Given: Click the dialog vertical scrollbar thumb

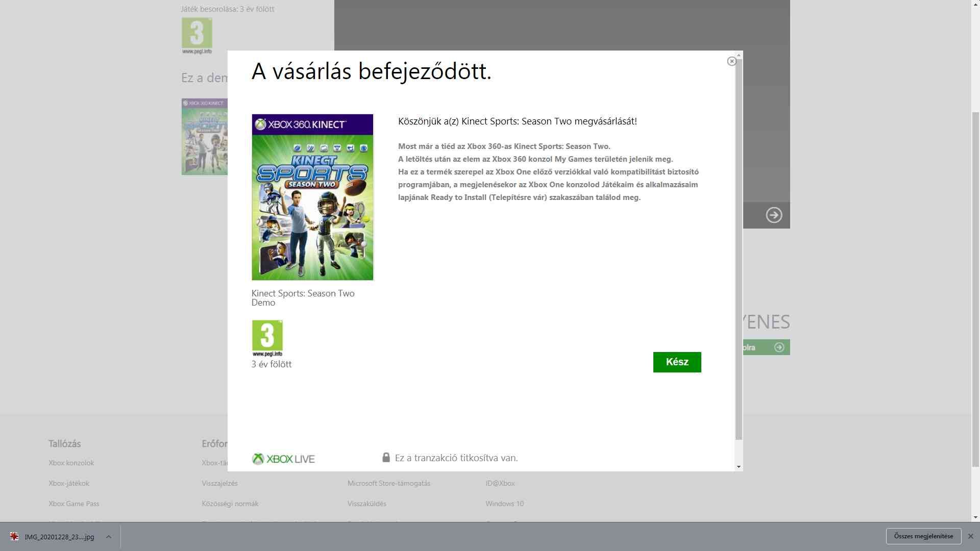Looking at the screenshot, I should point(739,249).
